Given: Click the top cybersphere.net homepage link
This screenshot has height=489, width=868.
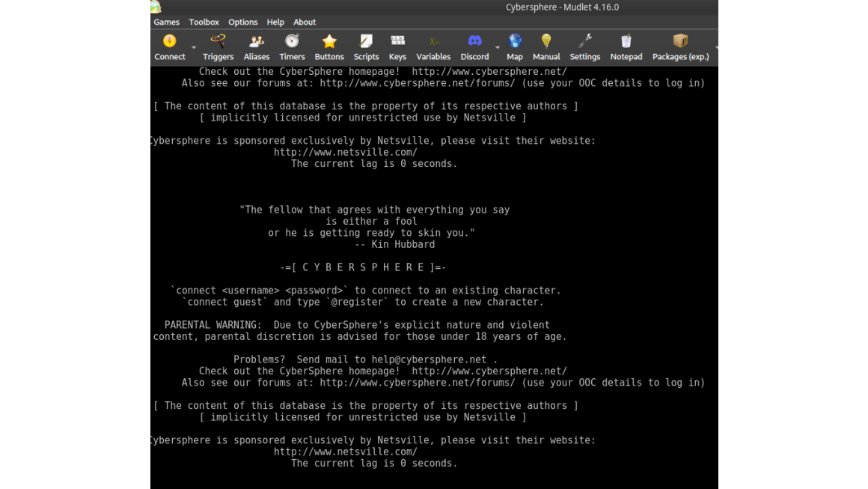Looking at the screenshot, I should pos(489,71).
